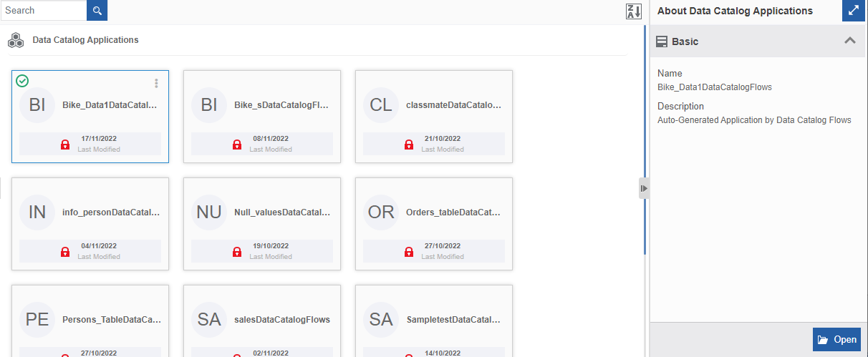Collapse the Basic section chevron
Image resolution: width=868 pixels, height=357 pixels.
tap(850, 41)
